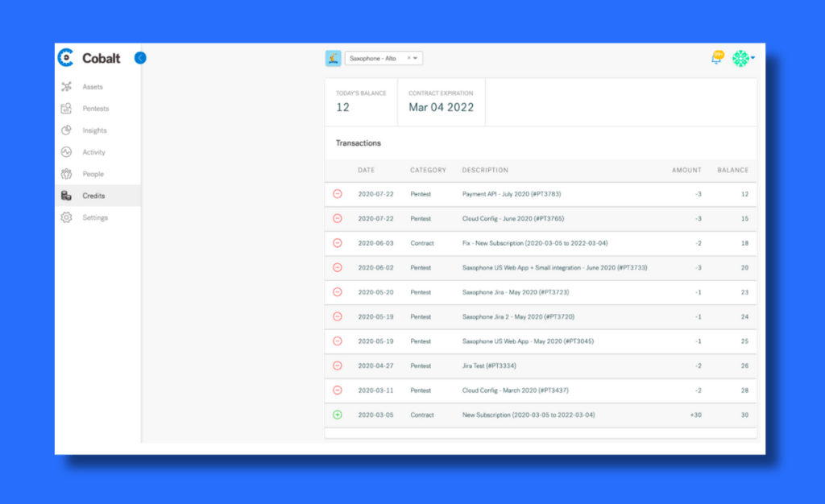Click the Credits coins icon

coord(66,196)
